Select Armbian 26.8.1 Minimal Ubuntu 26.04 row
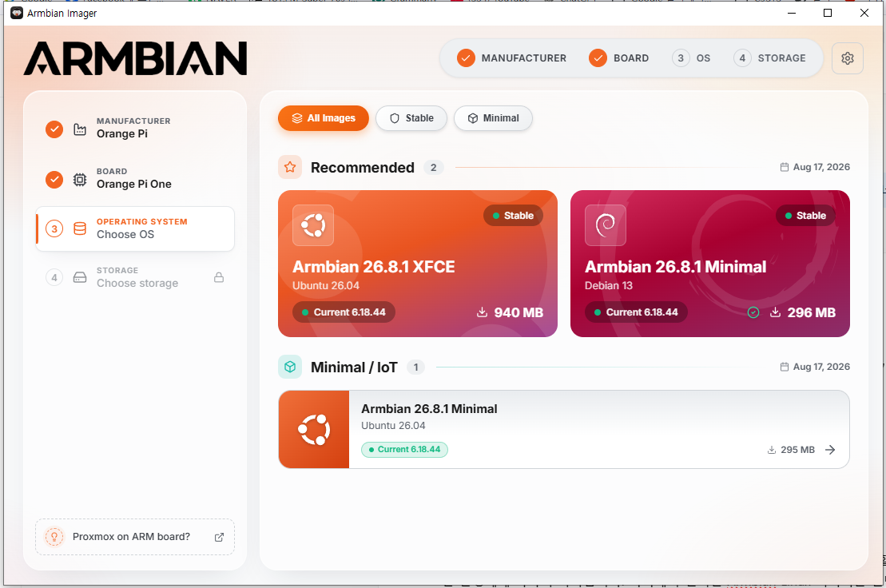 pyautogui.click(x=564, y=429)
